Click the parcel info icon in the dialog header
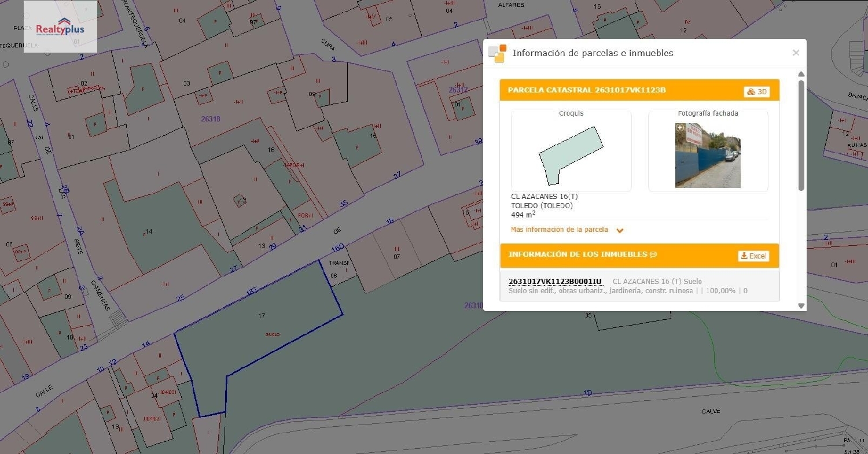 [x=496, y=53]
